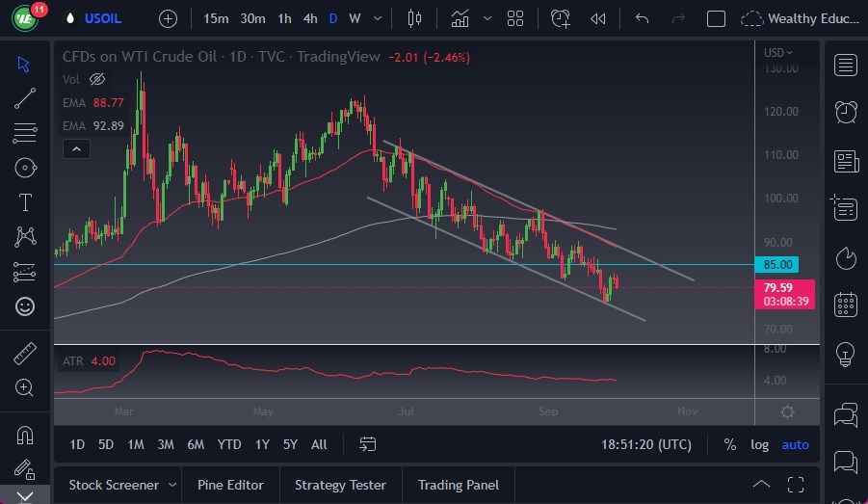Click the 85.00 horizontal price line label
Viewport: 868px width, 504px height.
click(778, 264)
